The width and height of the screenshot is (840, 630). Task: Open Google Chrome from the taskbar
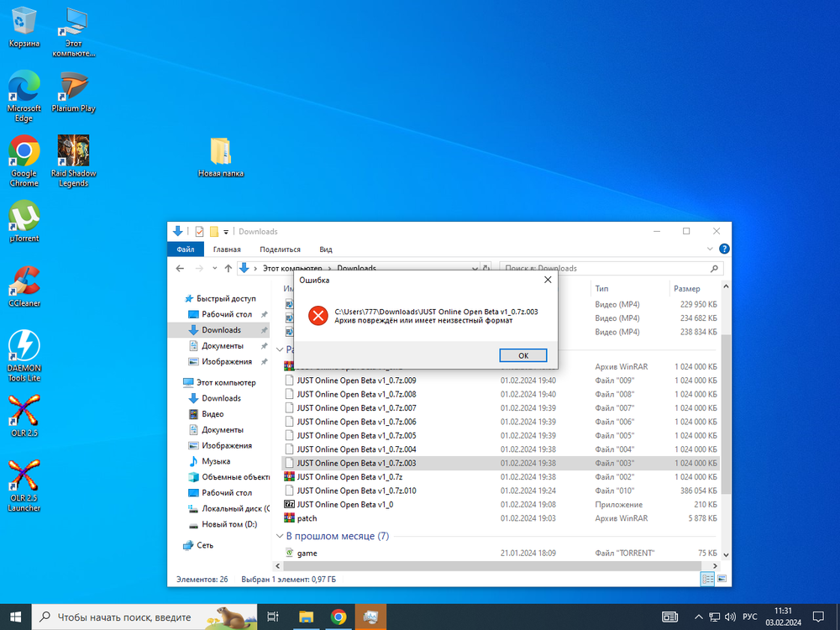338,617
